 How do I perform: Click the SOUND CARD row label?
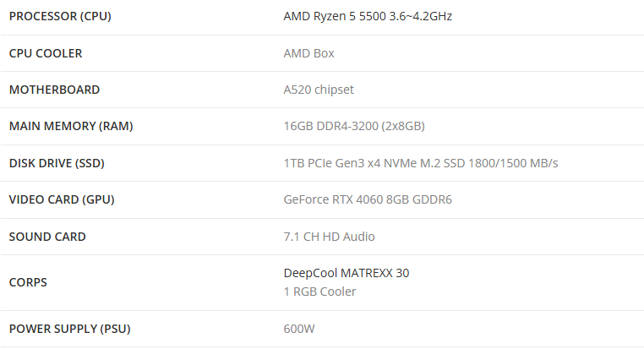(x=47, y=237)
